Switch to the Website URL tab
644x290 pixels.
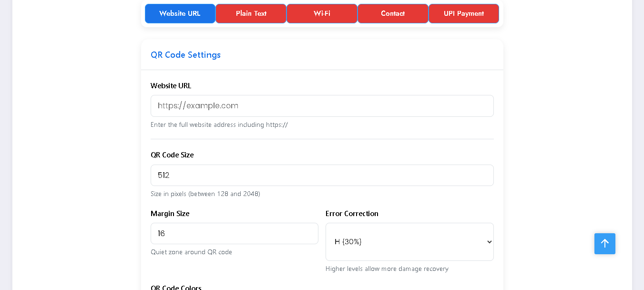pos(180,13)
